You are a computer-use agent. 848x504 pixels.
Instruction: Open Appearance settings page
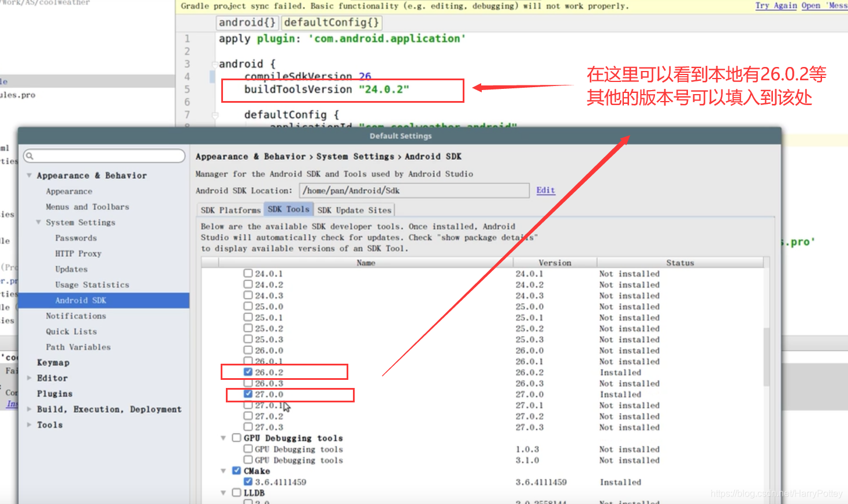[x=69, y=191]
